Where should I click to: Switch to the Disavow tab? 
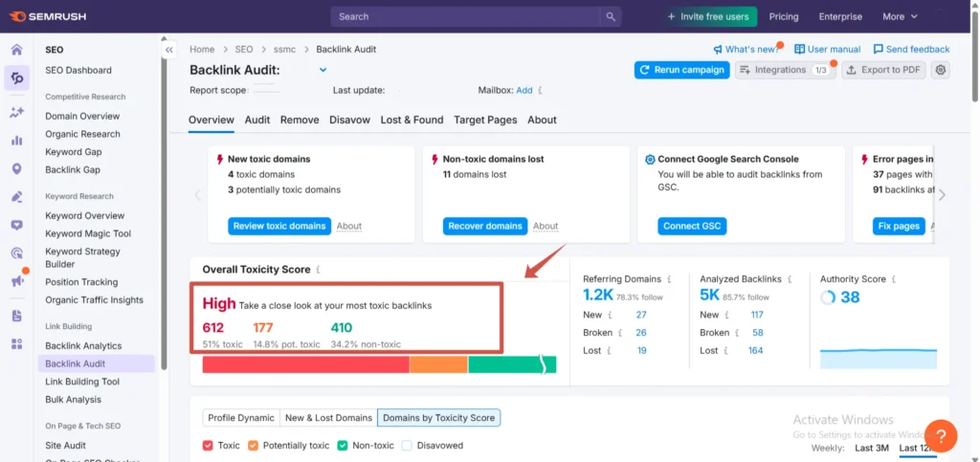tap(350, 120)
